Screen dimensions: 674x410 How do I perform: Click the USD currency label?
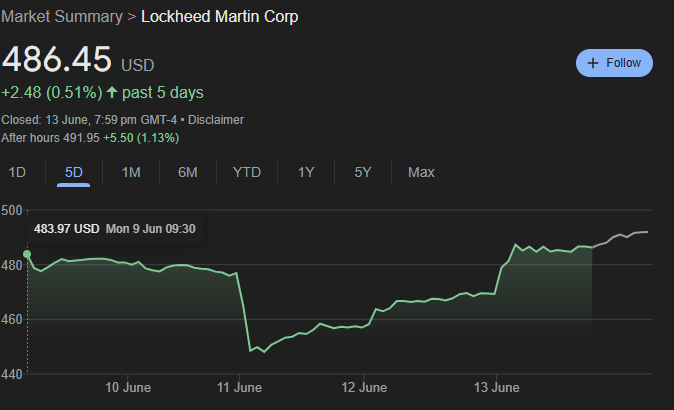[x=138, y=65]
